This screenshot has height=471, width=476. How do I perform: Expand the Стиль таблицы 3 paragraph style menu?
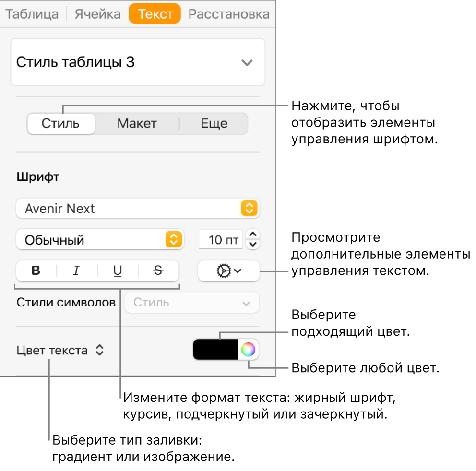tap(138, 62)
